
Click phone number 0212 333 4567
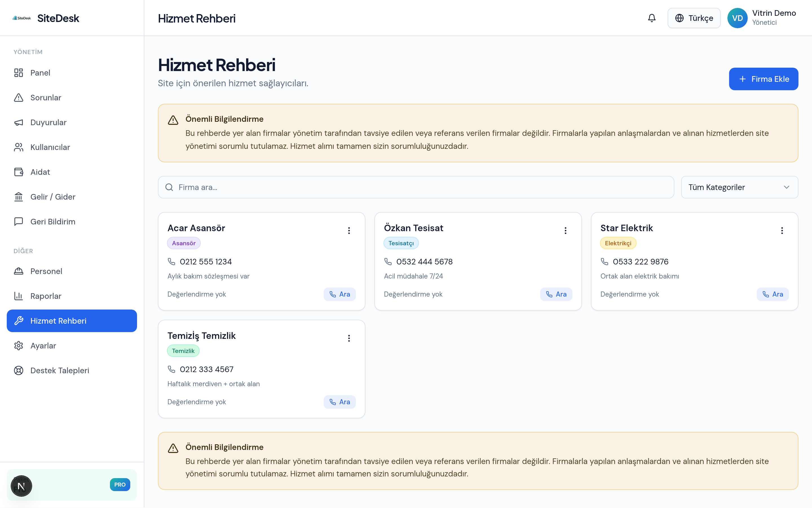[207, 370]
